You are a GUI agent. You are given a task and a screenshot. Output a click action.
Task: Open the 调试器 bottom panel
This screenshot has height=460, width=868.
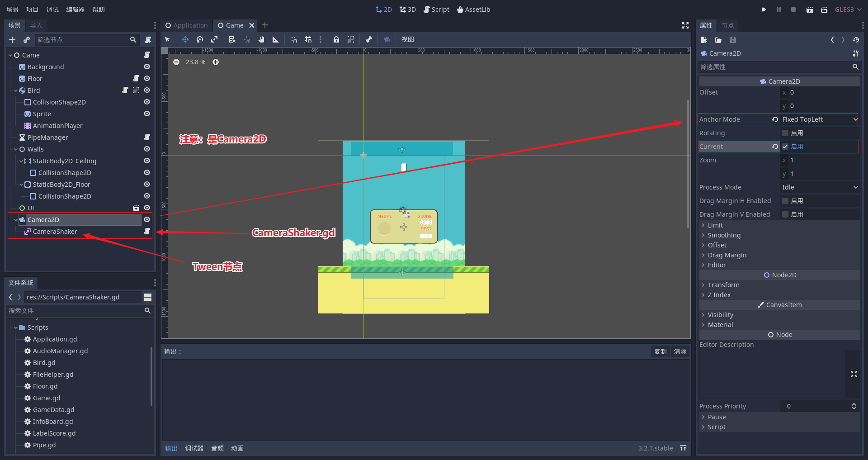pos(194,448)
